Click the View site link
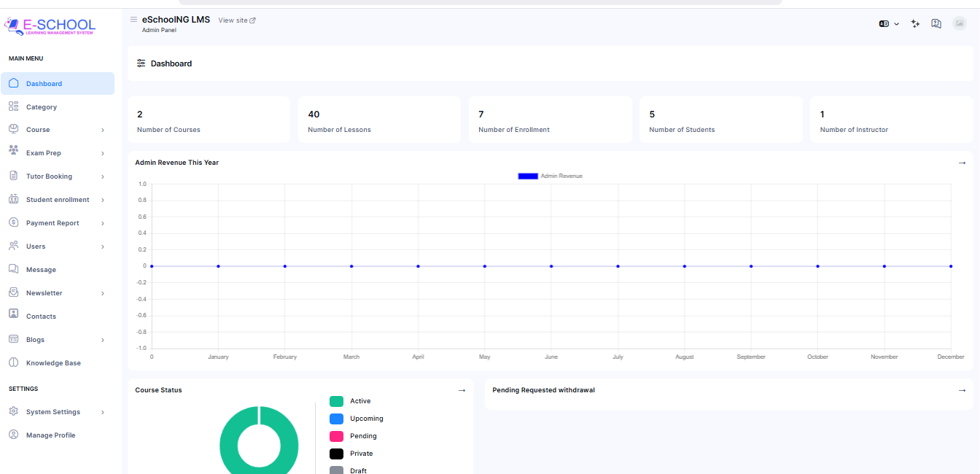This screenshot has height=474, width=980. (236, 20)
